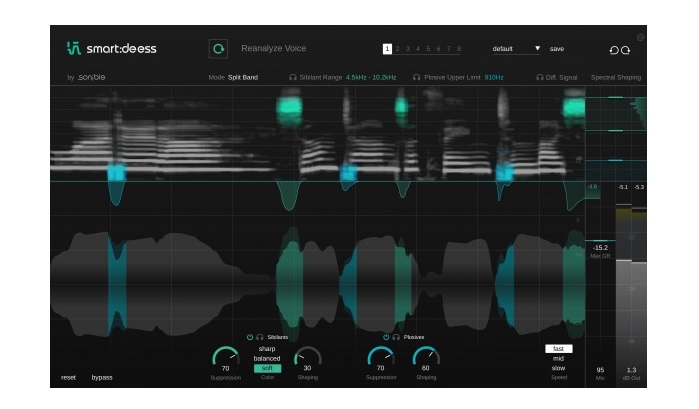The image size is (699, 409).
Task: Click the save preset button
Action: (x=557, y=49)
